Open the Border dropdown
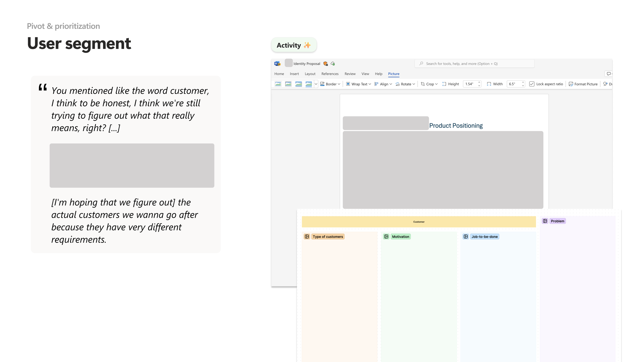Screen dimensions: 644x362 (330, 84)
